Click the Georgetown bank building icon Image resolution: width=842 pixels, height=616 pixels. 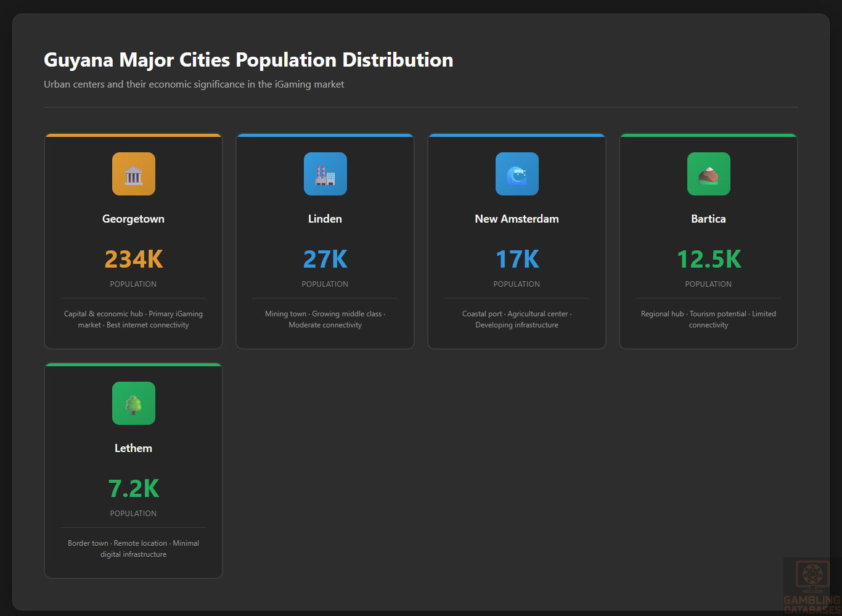134,174
